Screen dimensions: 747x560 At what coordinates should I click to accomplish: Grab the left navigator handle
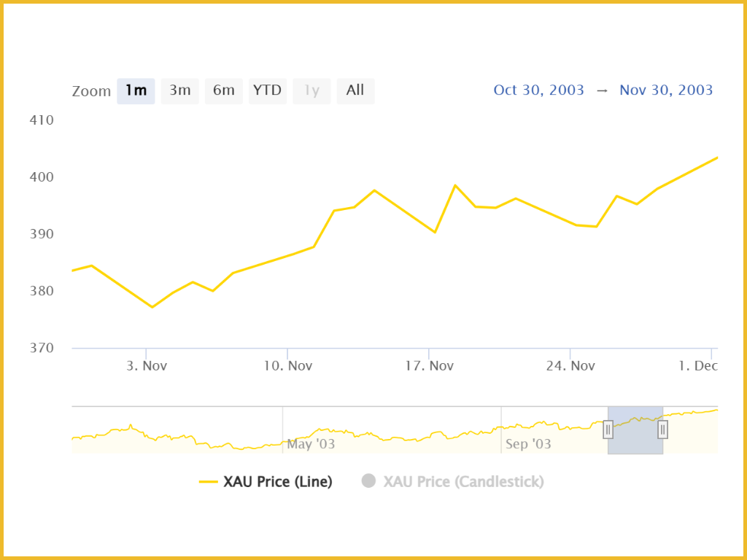coord(608,429)
